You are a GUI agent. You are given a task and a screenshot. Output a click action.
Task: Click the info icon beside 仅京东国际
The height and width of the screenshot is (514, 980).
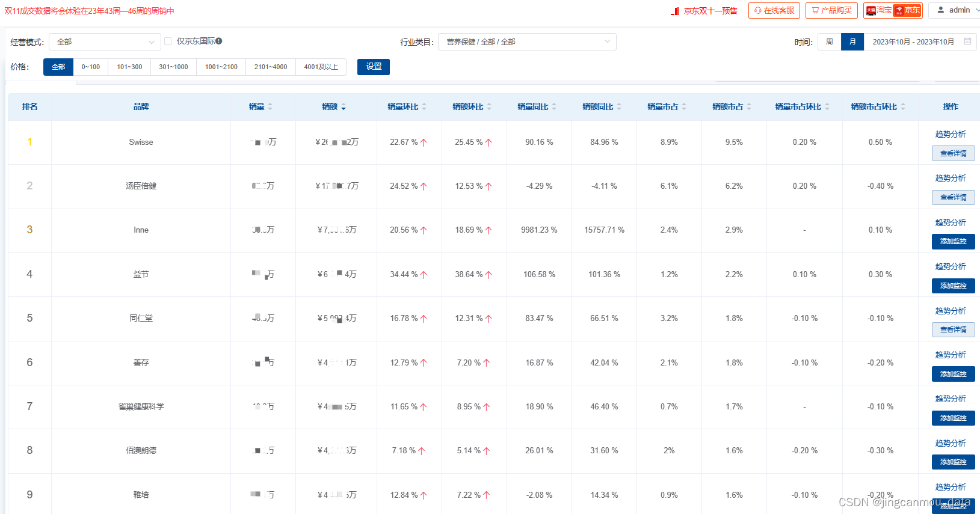pos(219,41)
